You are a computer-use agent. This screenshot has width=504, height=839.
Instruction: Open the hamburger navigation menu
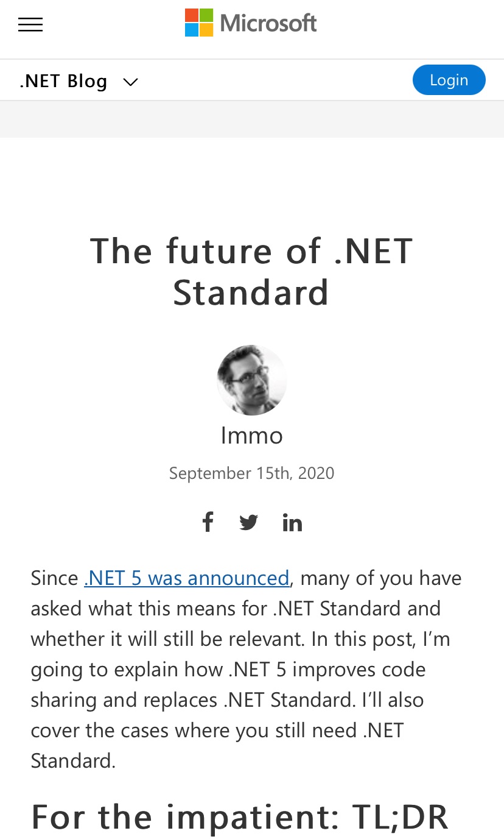pyautogui.click(x=30, y=24)
